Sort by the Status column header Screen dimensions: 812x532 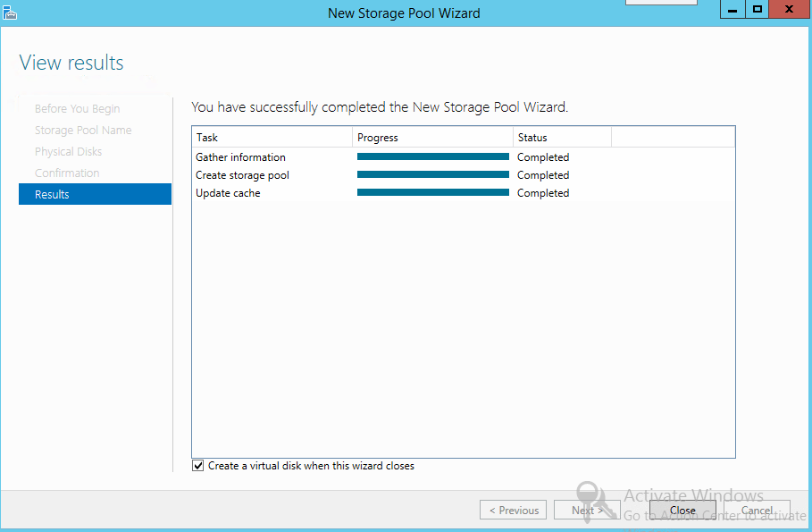(532, 137)
